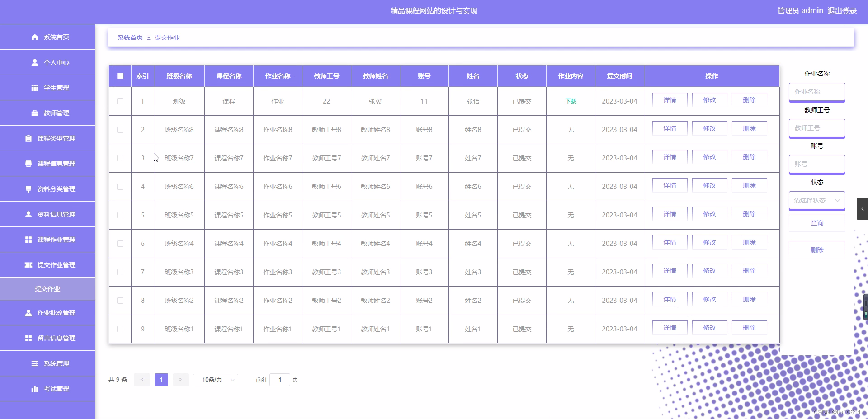This screenshot has width=868, height=419.
Task: Click inside the 作业名称 input field
Action: tap(816, 92)
